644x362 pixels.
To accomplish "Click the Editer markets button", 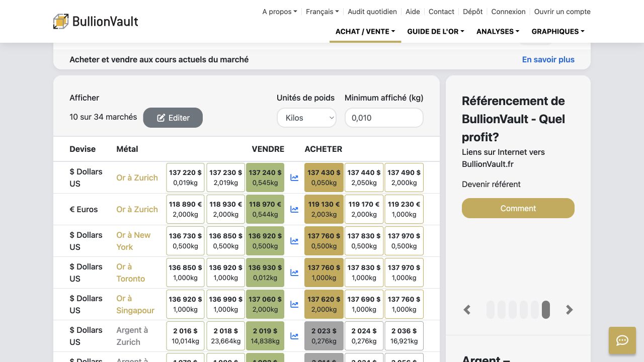I will pyautogui.click(x=173, y=118).
